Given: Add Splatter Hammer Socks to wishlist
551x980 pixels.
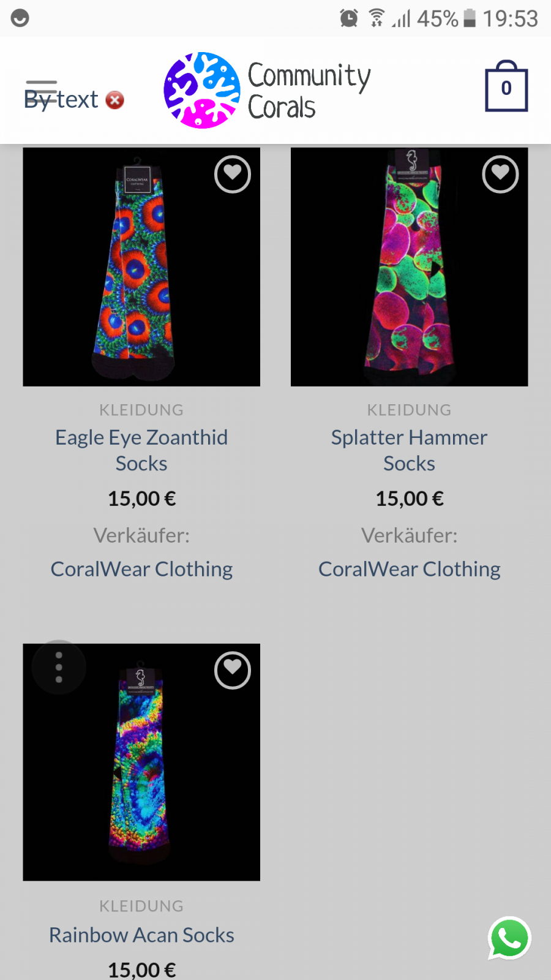Looking at the screenshot, I should pyautogui.click(x=500, y=175).
